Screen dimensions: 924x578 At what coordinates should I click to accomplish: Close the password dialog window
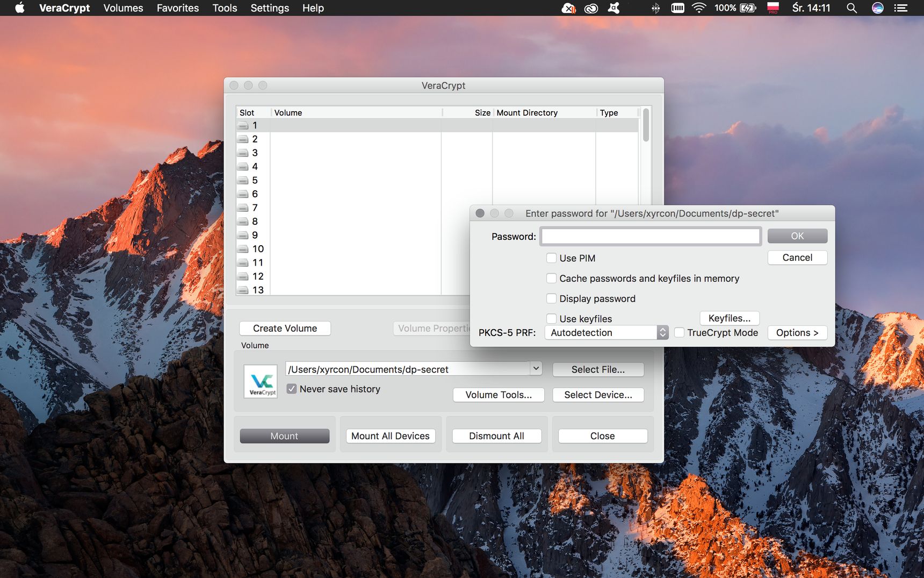pos(480,213)
